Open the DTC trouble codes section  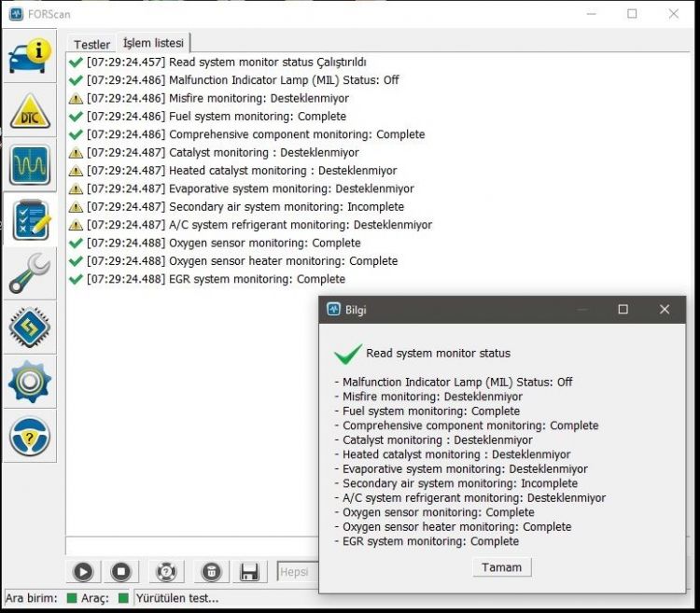(30, 111)
